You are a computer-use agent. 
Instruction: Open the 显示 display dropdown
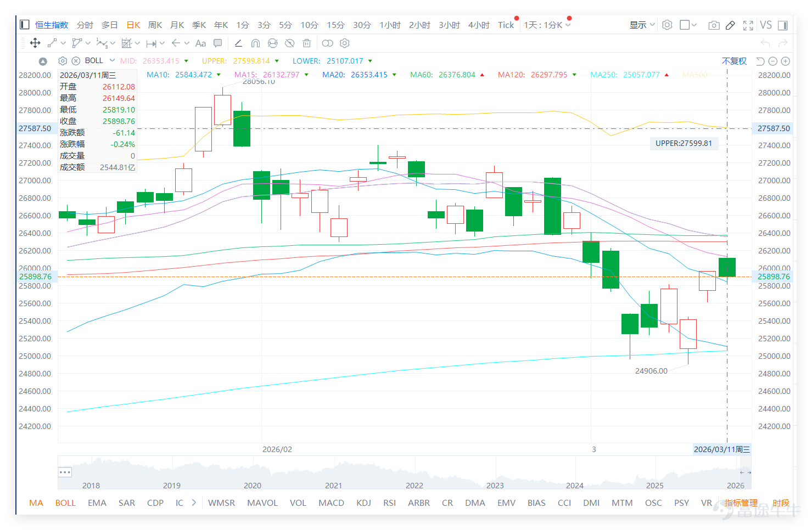(x=642, y=25)
